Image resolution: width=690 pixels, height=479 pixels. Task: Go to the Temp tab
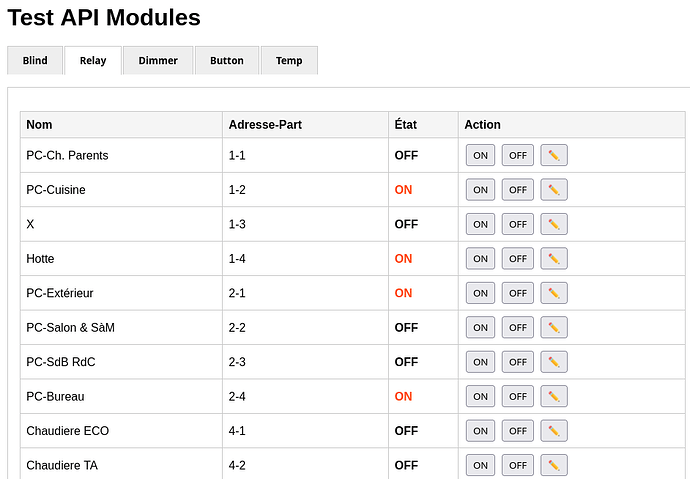289,60
